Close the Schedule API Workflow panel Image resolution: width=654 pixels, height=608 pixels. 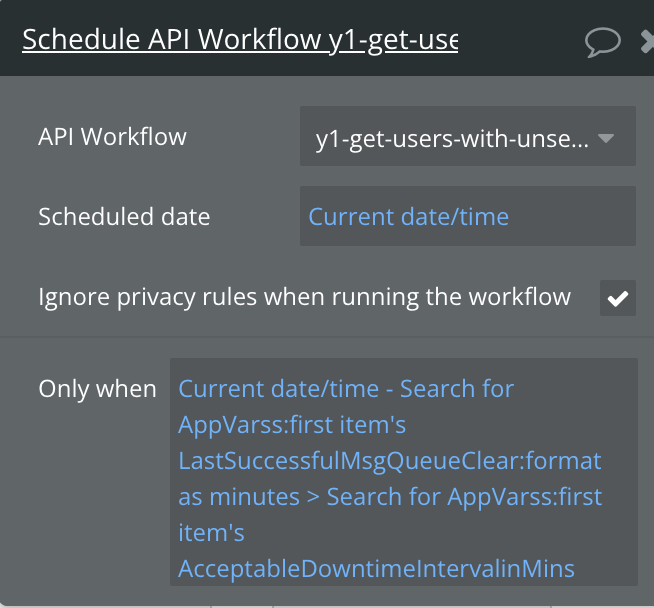(x=647, y=41)
